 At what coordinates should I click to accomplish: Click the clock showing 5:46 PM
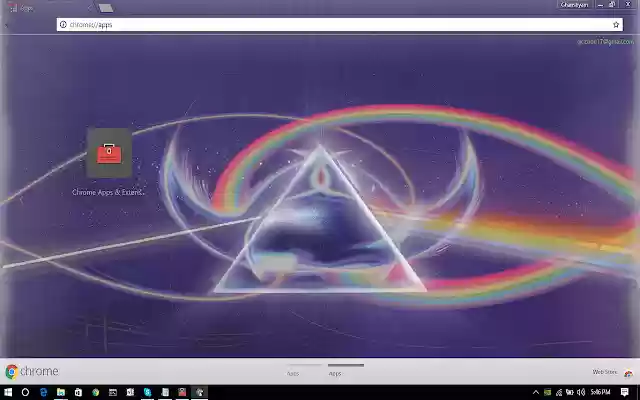click(x=600, y=392)
